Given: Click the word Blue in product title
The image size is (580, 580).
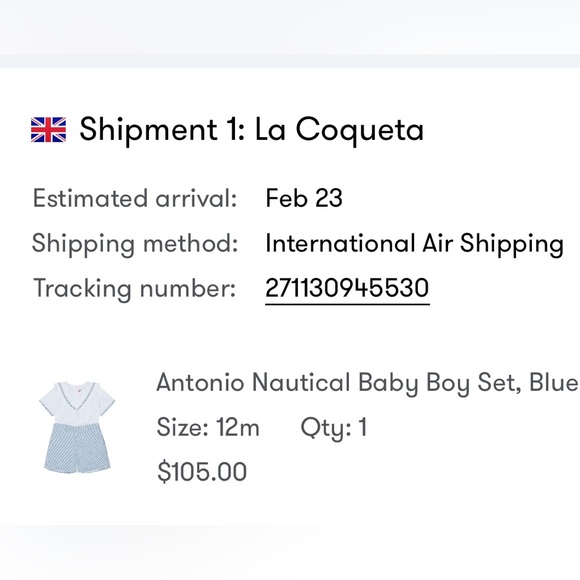Looking at the screenshot, I should (x=553, y=382).
